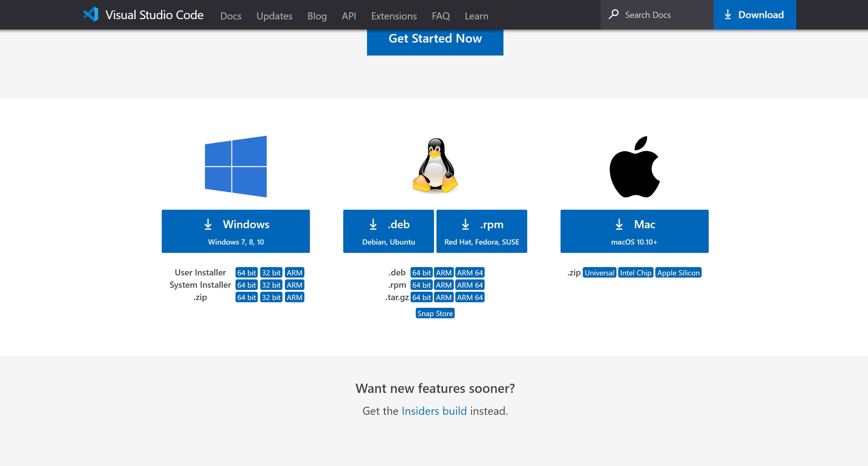Viewport: 868px width, 466px height.
Task: Open the Insiders build link
Action: click(x=434, y=411)
